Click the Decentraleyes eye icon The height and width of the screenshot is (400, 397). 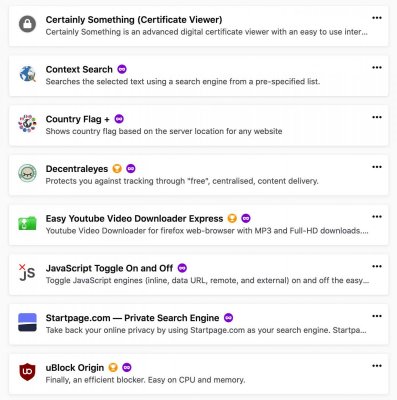(27, 173)
